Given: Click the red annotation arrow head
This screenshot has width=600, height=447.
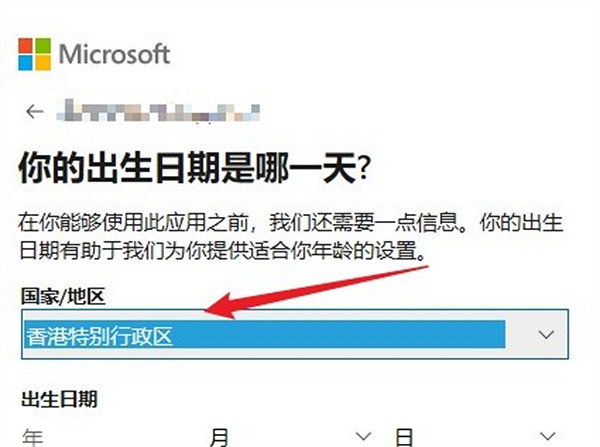Looking at the screenshot, I should click(x=220, y=306).
